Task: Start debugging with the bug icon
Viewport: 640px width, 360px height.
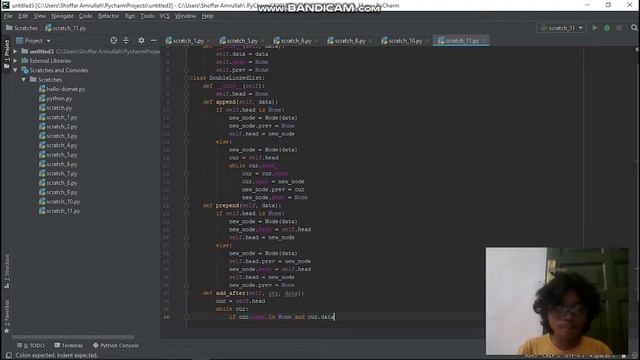Action: click(x=607, y=28)
